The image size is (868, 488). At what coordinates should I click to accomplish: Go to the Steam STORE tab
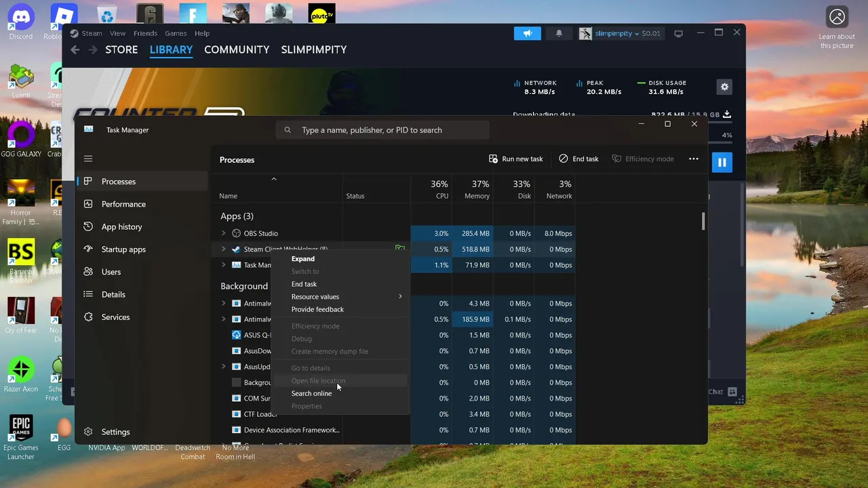coord(121,49)
